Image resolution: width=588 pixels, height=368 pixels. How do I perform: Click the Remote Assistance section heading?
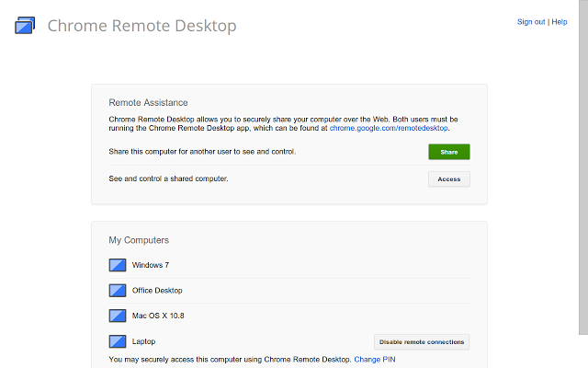(x=148, y=102)
